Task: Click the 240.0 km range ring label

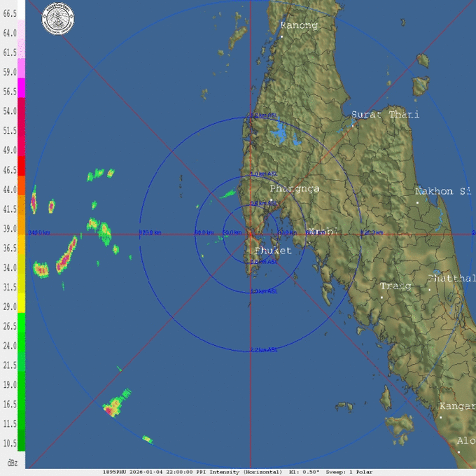Action: tap(39, 233)
